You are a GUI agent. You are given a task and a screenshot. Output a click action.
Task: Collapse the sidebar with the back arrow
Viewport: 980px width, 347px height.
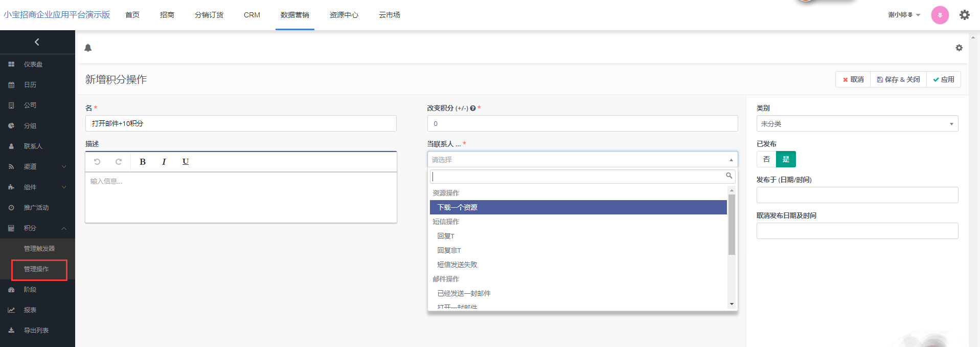tap(37, 42)
